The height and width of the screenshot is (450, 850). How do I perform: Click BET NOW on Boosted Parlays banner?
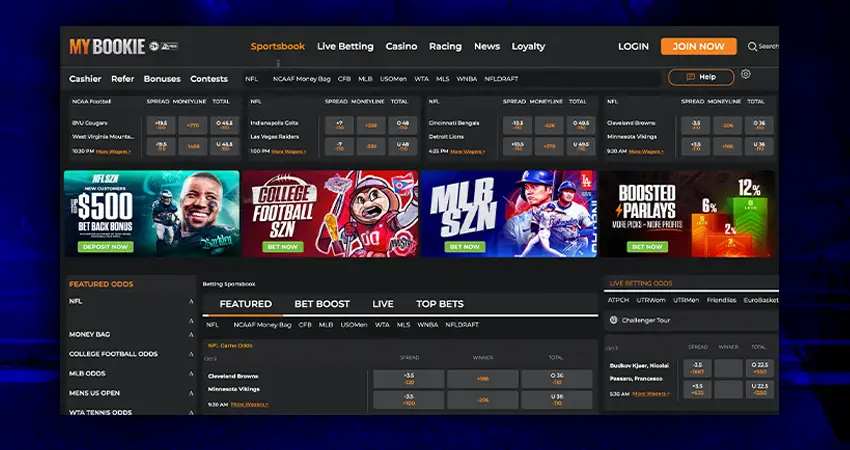(647, 247)
